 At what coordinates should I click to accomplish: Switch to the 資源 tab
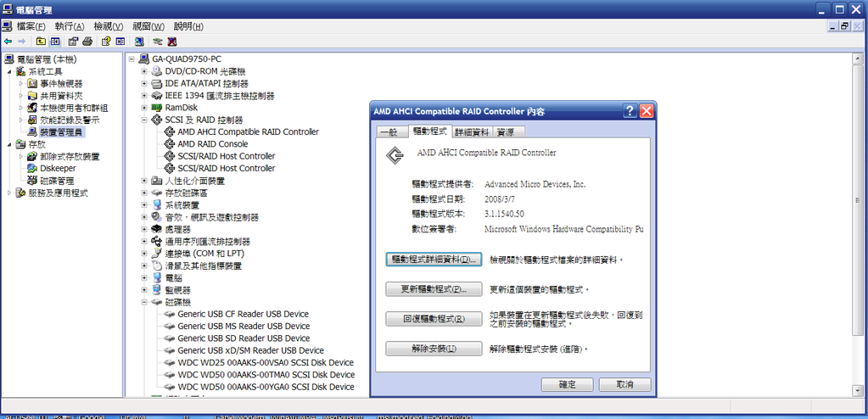point(507,132)
